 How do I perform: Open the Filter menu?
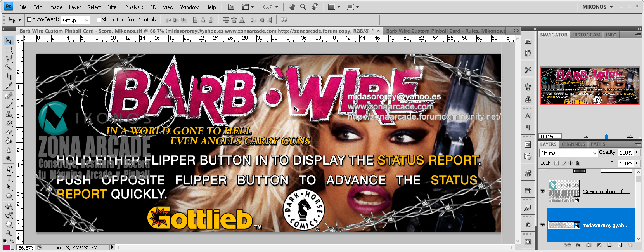coord(113,7)
